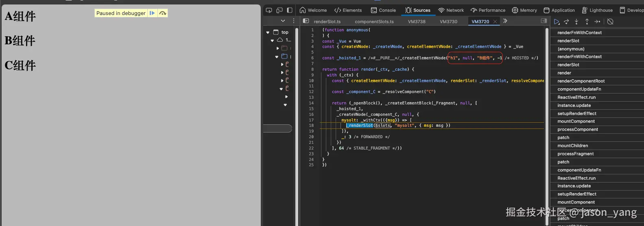Toggle device emulation mode
Image resolution: width=644 pixels, height=226 pixels.
click(279, 10)
